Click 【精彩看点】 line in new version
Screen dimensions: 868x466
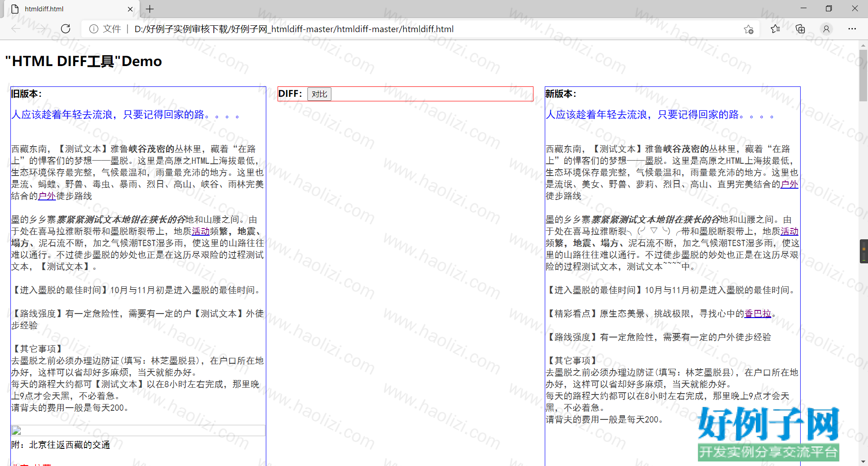660,314
